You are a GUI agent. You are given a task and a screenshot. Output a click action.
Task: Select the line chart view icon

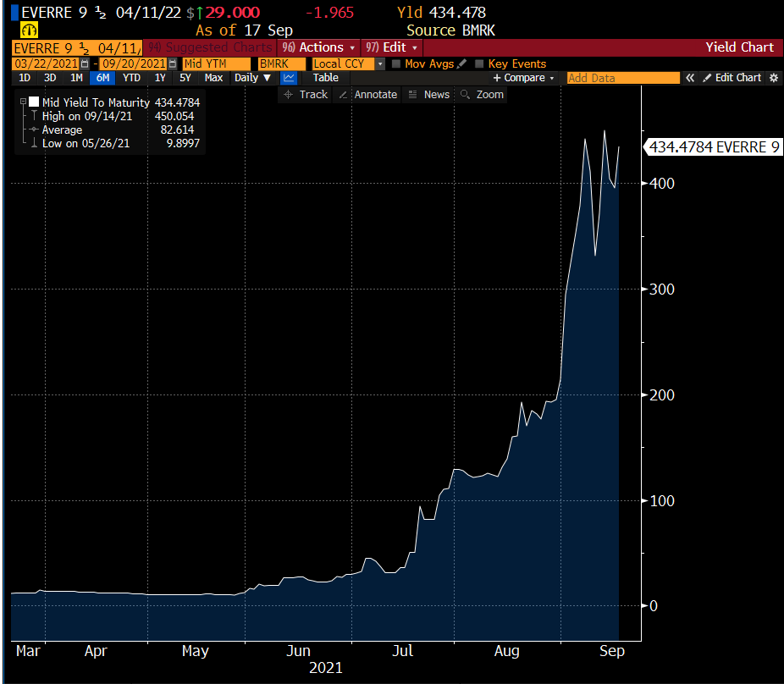pyautogui.click(x=289, y=78)
